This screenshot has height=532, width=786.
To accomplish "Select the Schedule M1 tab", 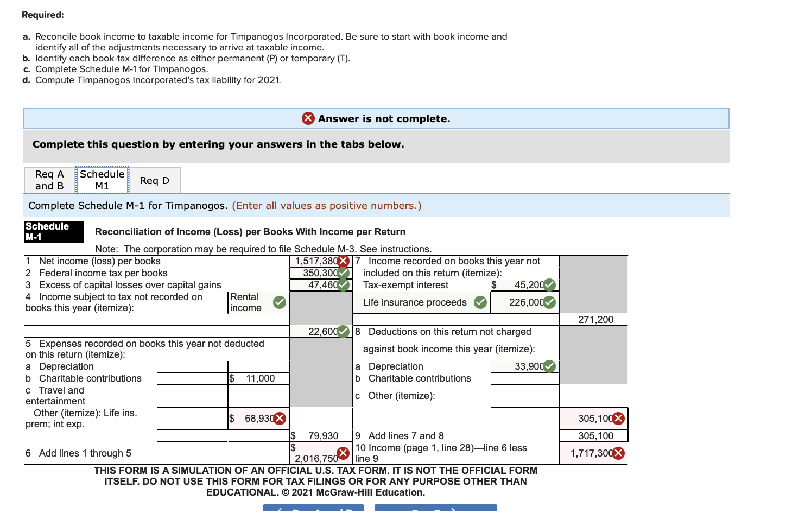I will click(x=102, y=180).
